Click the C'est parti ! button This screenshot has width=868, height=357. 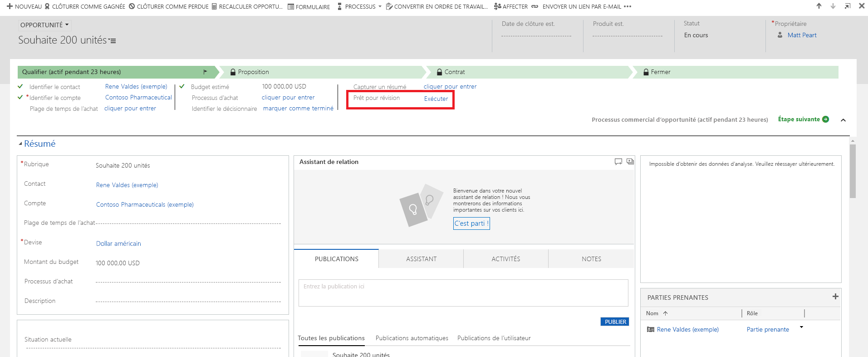pyautogui.click(x=471, y=223)
